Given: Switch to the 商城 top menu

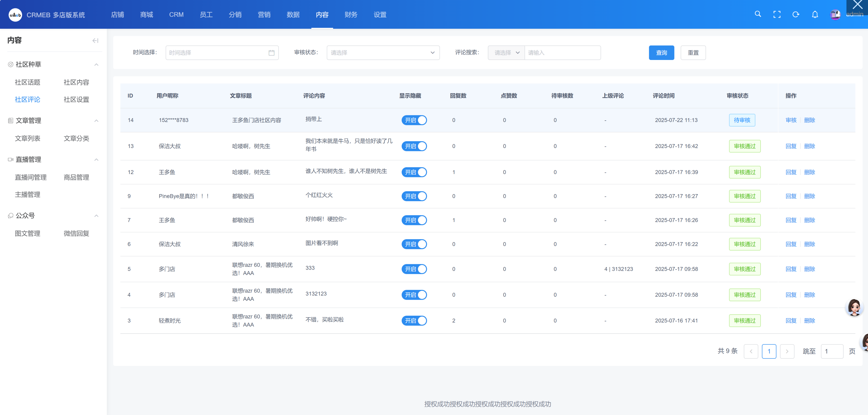Looking at the screenshot, I should [147, 15].
